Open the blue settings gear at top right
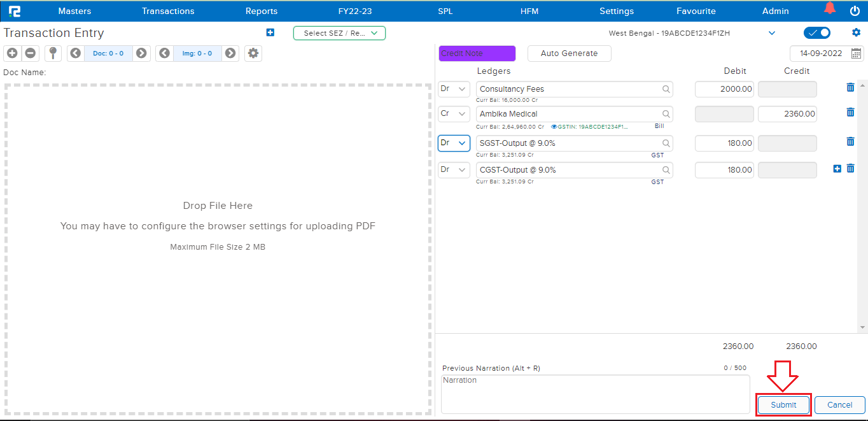This screenshot has height=421, width=868. [x=856, y=32]
